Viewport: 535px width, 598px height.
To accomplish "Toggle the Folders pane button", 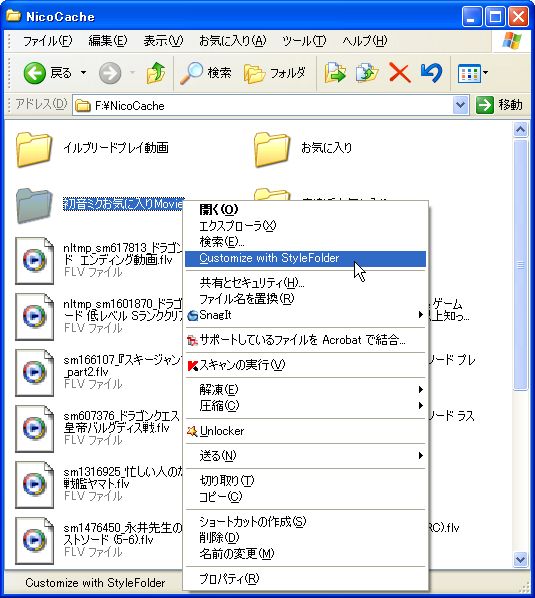I will tap(275, 72).
